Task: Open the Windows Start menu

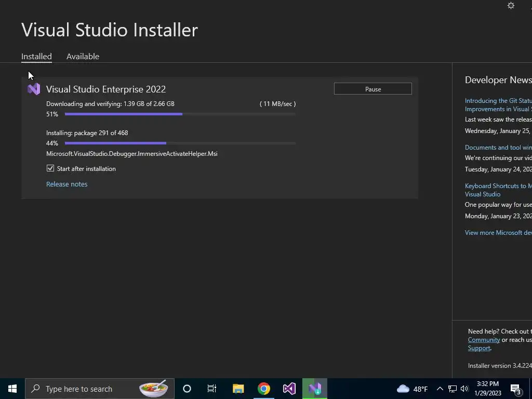Action: [x=12, y=389]
